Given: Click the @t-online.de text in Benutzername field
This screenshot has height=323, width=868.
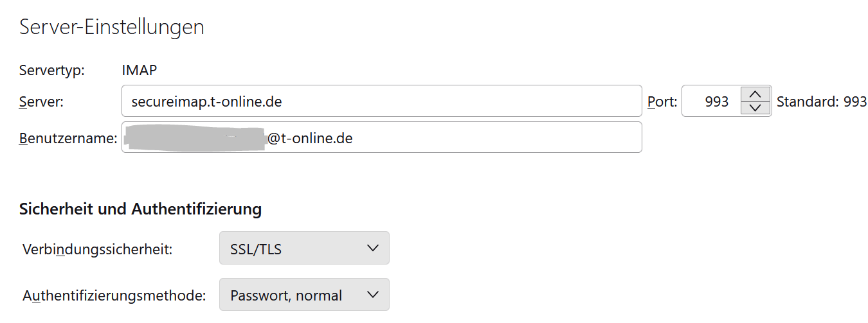Looking at the screenshot, I should coord(310,138).
